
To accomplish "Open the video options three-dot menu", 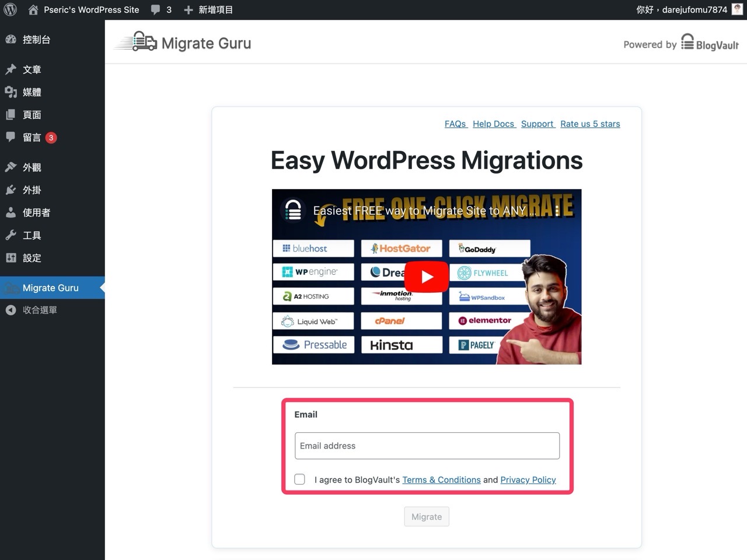I will click(557, 211).
